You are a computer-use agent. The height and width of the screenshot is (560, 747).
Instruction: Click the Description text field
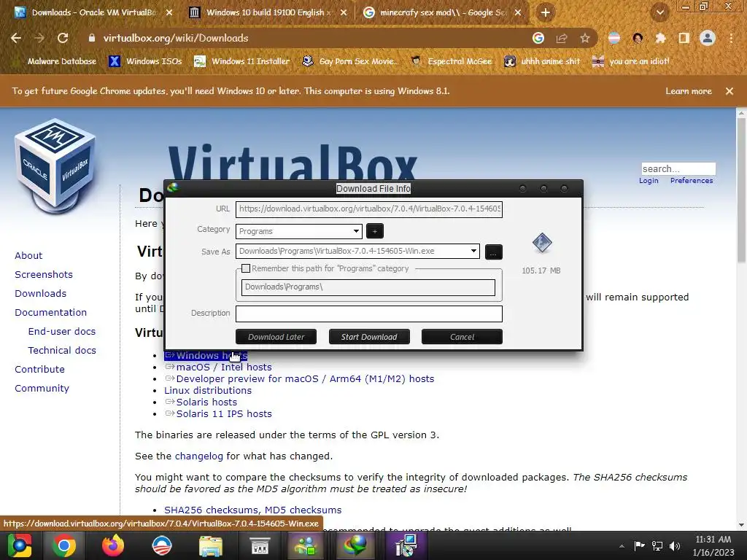[x=368, y=314]
